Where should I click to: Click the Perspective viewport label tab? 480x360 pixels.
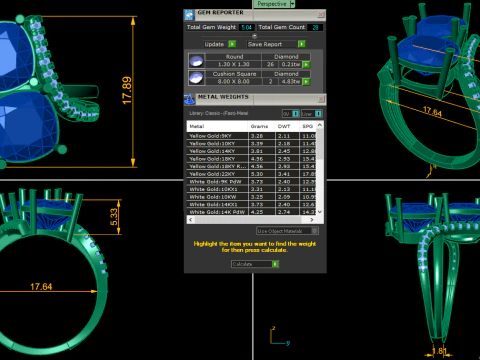(x=272, y=4)
